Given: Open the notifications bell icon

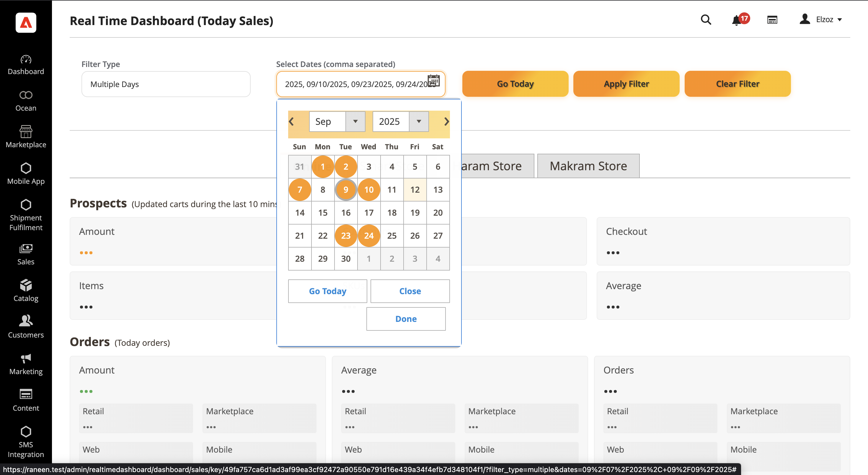Looking at the screenshot, I should [x=737, y=20].
